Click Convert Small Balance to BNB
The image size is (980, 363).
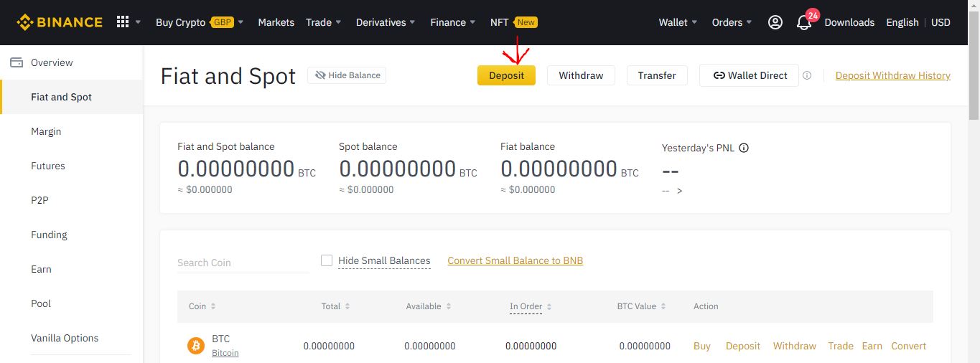point(515,260)
